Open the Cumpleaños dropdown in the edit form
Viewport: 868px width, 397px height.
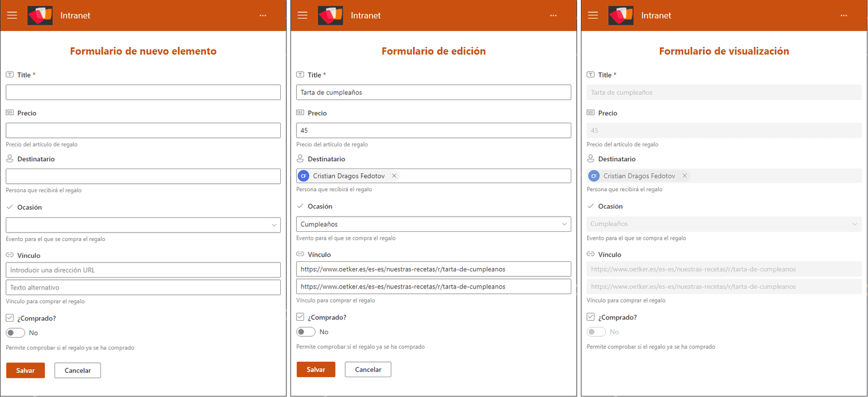(x=565, y=224)
